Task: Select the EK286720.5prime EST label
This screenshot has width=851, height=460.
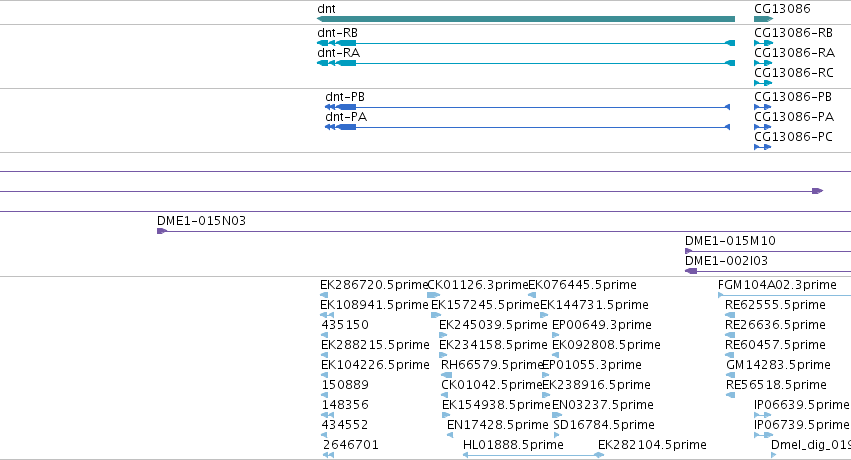Action: (x=374, y=285)
